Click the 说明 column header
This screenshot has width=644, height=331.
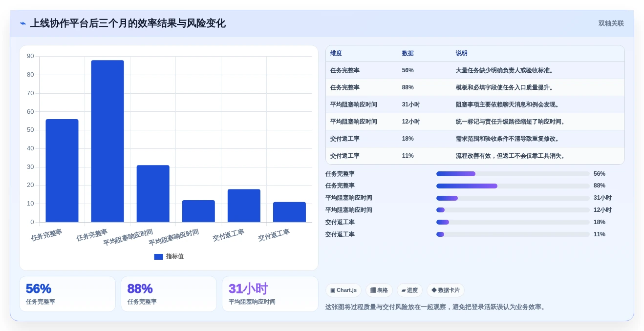pos(462,54)
